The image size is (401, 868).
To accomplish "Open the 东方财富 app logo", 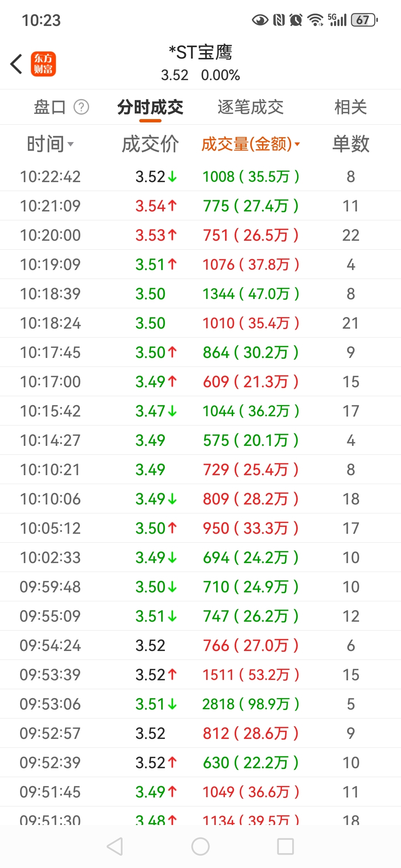I will tap(43, 64).
